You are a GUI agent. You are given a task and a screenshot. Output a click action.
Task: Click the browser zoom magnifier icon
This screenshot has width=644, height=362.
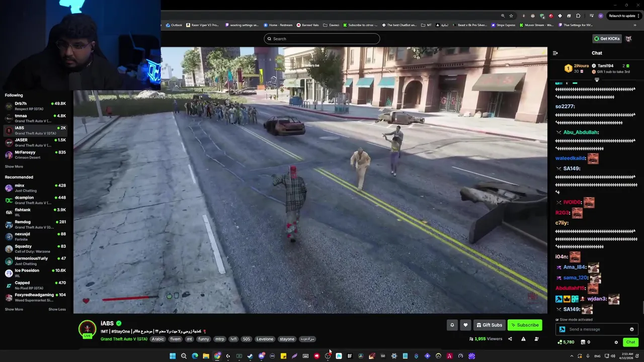point(503,16)
